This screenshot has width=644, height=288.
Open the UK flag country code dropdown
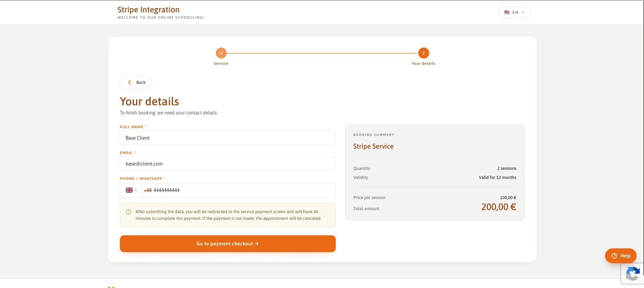[x=131, y=190]
